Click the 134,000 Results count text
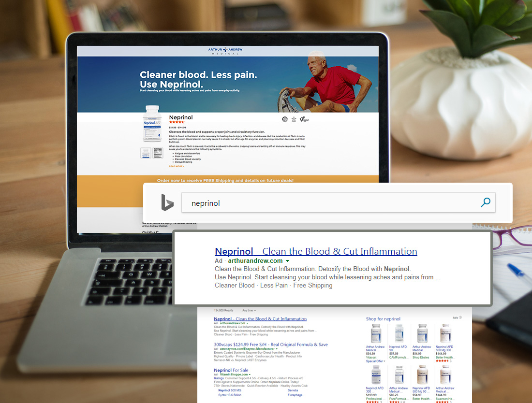The width and height of the screenshot is (532, 403). pyautogui.click(x=223, y=311)
